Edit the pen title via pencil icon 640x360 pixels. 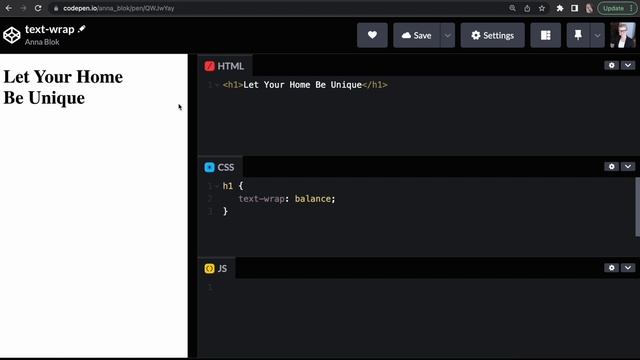point(82,29)
